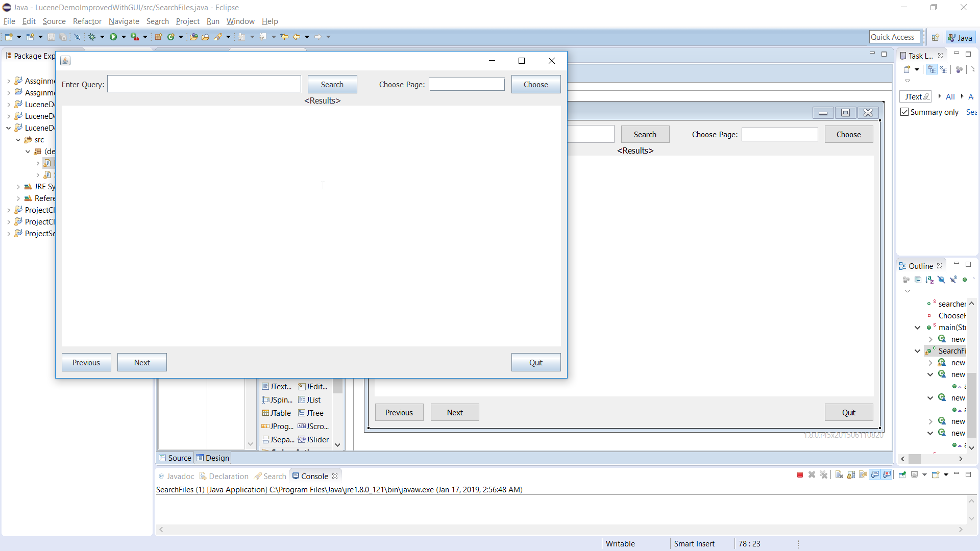Select the Debug toolbar icon
980x551 pixels.
pos(92,36)
